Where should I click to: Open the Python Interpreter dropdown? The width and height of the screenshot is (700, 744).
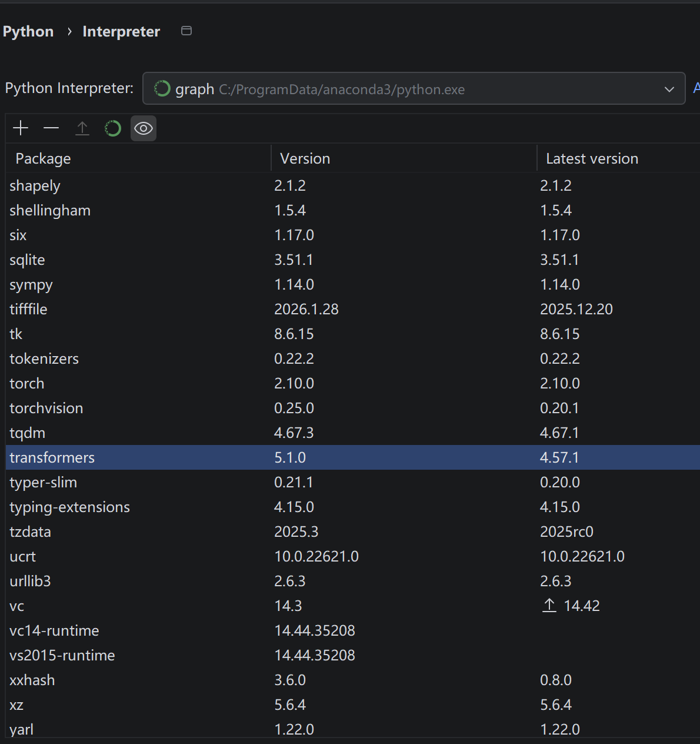point(414,88)
